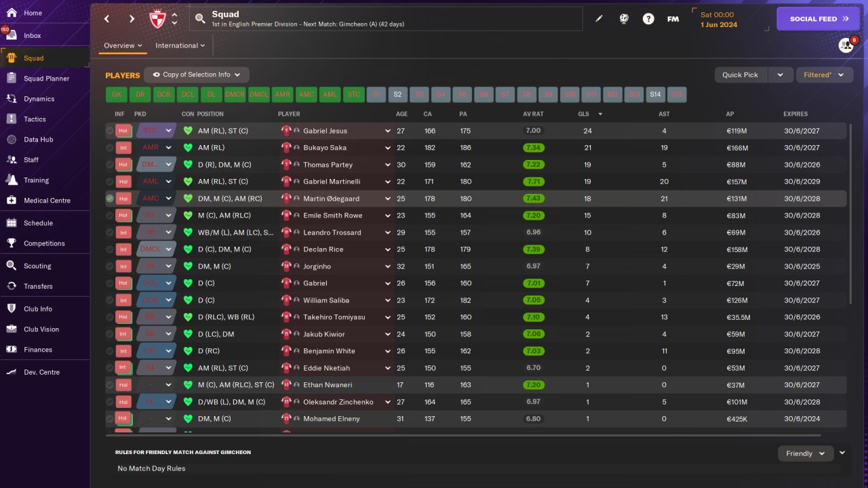Open the International tab menu

[180, 45]
